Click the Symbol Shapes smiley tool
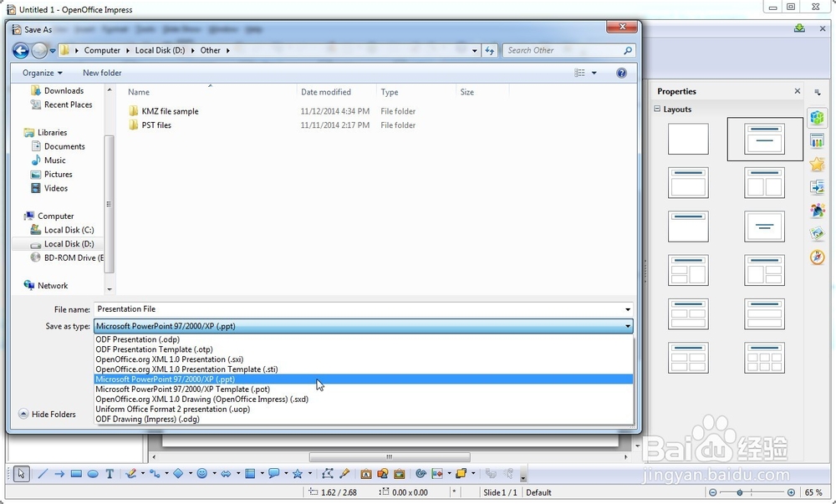This screenshot has height=504, width=836. [x=202, y=474]
